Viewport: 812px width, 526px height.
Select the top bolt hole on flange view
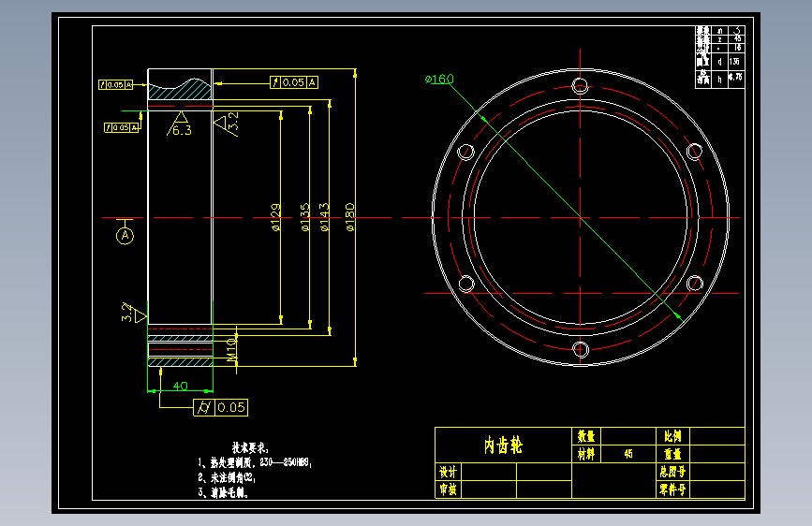580,85
